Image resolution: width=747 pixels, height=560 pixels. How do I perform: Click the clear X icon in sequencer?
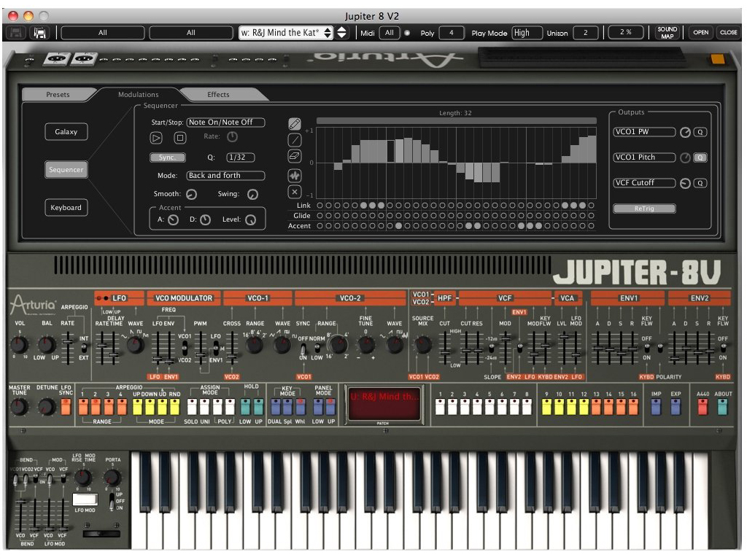tap(295, 192)
